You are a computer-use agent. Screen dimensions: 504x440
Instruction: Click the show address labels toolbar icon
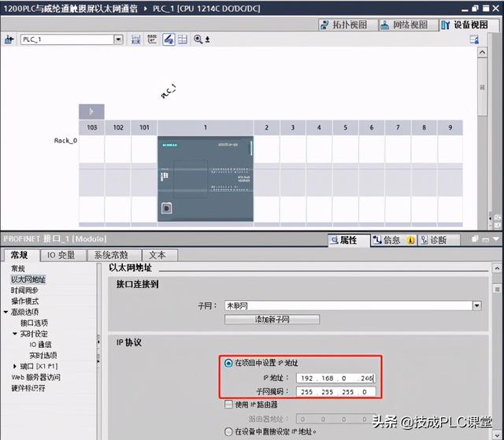[x=152, y=39]
